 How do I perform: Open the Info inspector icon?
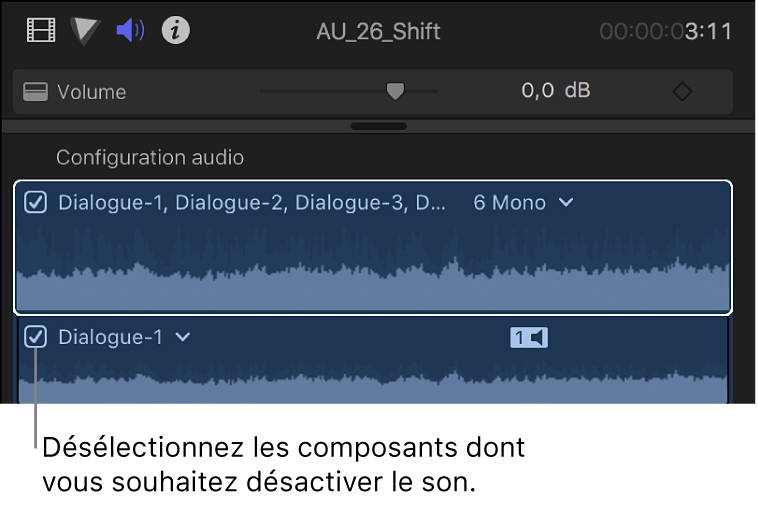click(176, 31)
